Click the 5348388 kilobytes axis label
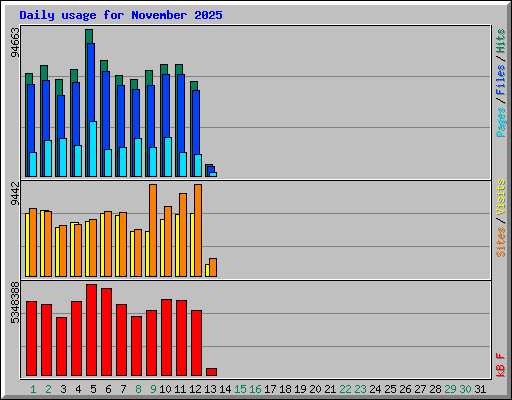Viewport: 512px width, 400px height. pyautogui.click(x=15, y=303)
